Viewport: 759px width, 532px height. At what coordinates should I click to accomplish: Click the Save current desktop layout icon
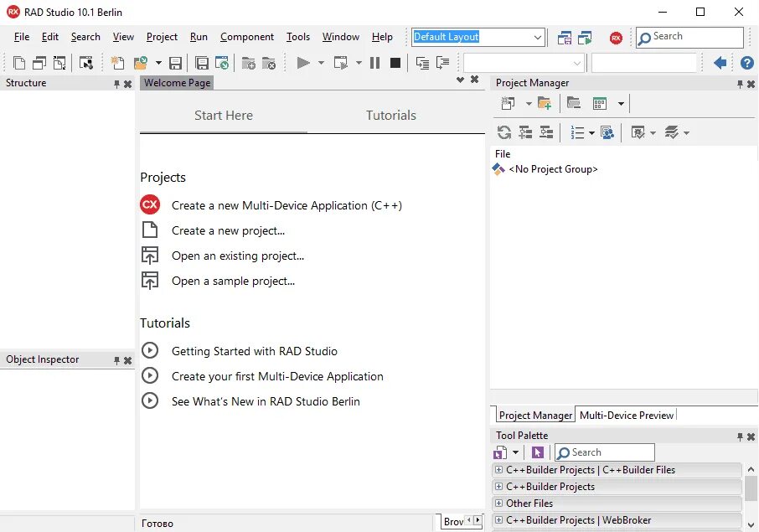pyautogui.click(x=565, y=38)
